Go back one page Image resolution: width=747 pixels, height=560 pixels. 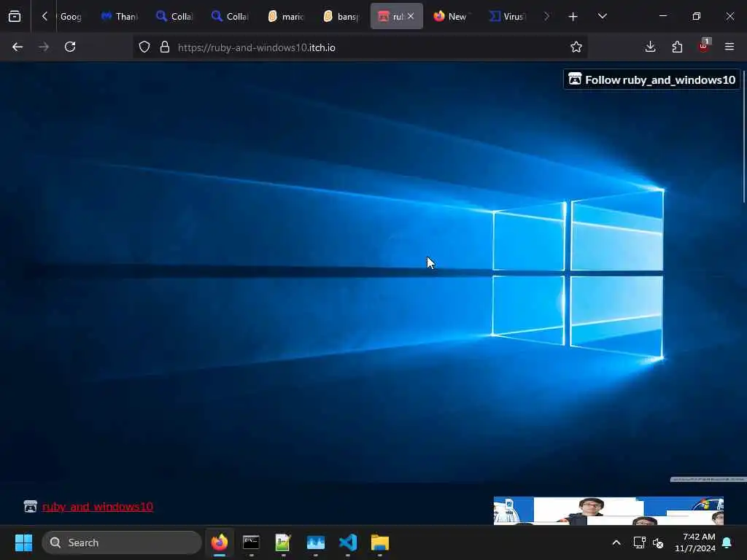point(18,47)
